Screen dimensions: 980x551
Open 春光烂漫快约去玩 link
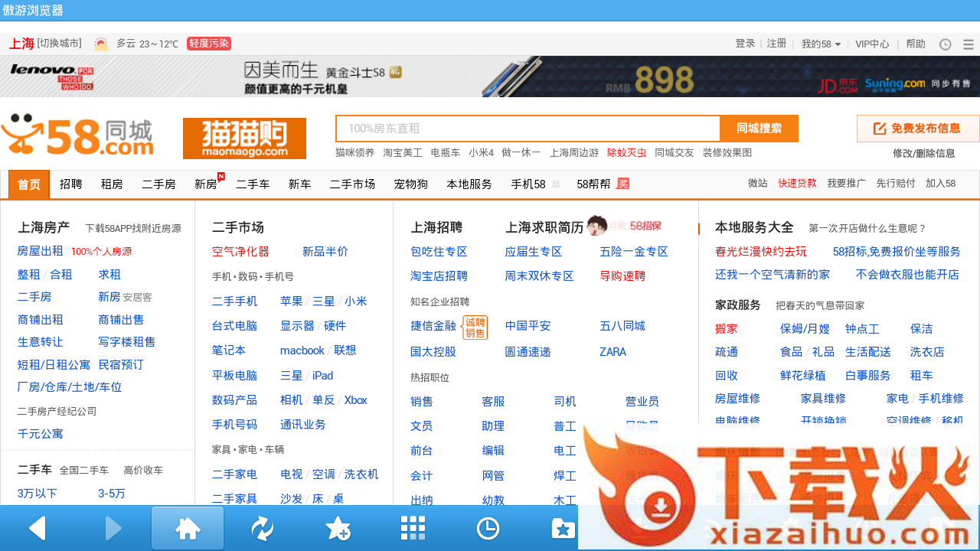coord(761,252)
